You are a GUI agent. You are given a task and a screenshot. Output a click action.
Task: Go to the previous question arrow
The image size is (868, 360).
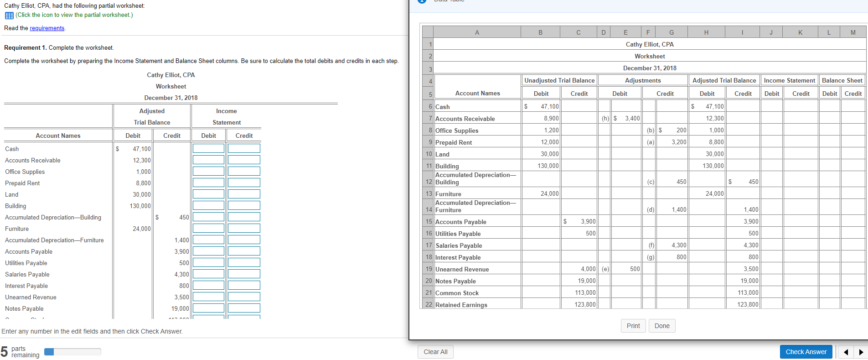pos(846,352)
